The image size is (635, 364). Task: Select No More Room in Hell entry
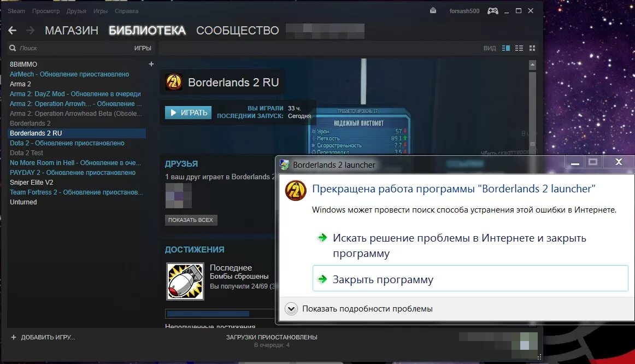75,163
